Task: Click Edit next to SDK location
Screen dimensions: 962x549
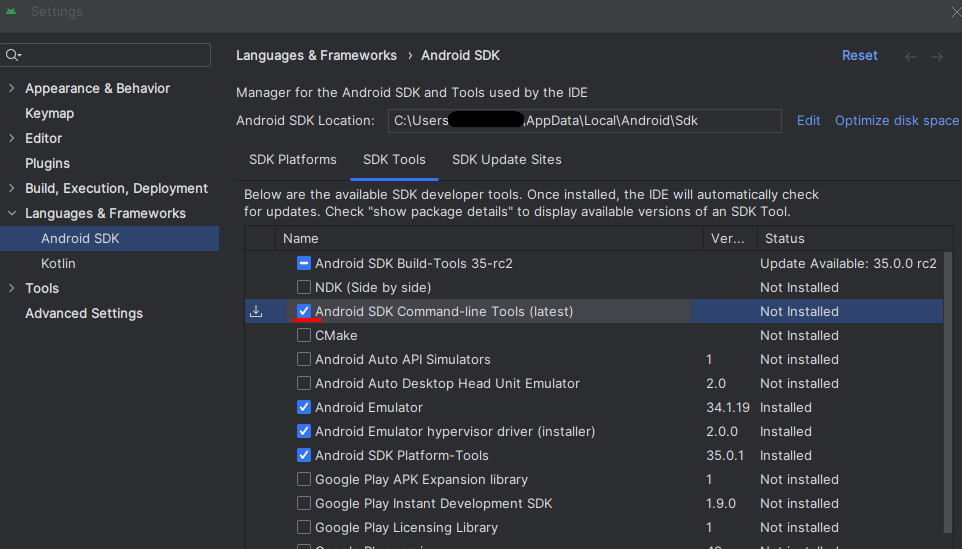Action: [808, 121]
